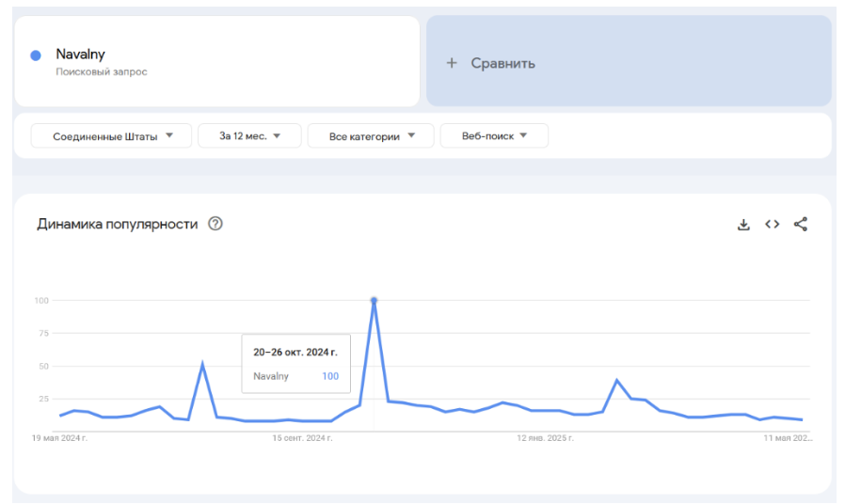Expand the За 12 мес. period dropdown
The width and height of the screenshot is (845, 504).
(249, 136)
